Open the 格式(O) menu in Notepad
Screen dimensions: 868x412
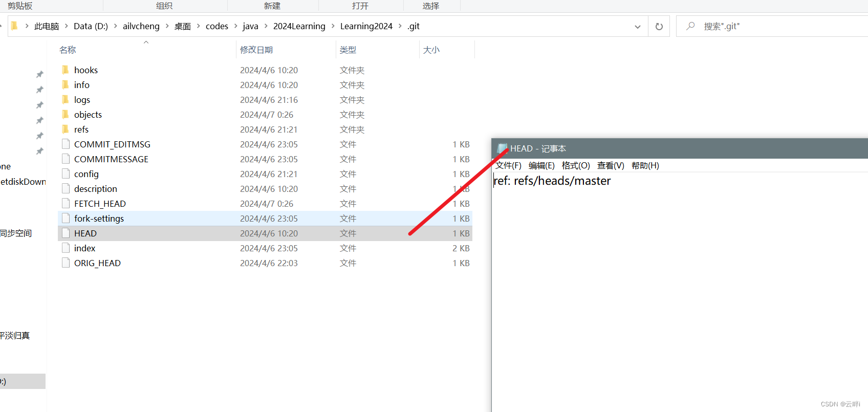pos(576,165)
